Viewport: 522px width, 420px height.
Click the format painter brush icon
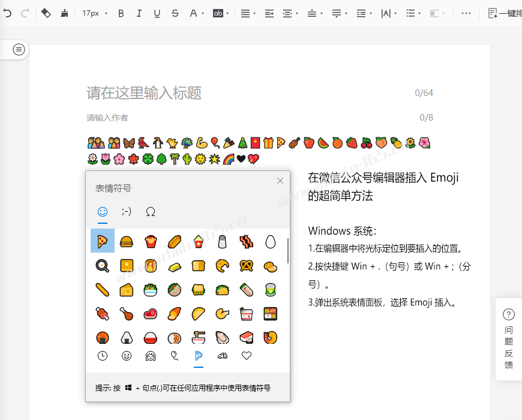point(64,13)
